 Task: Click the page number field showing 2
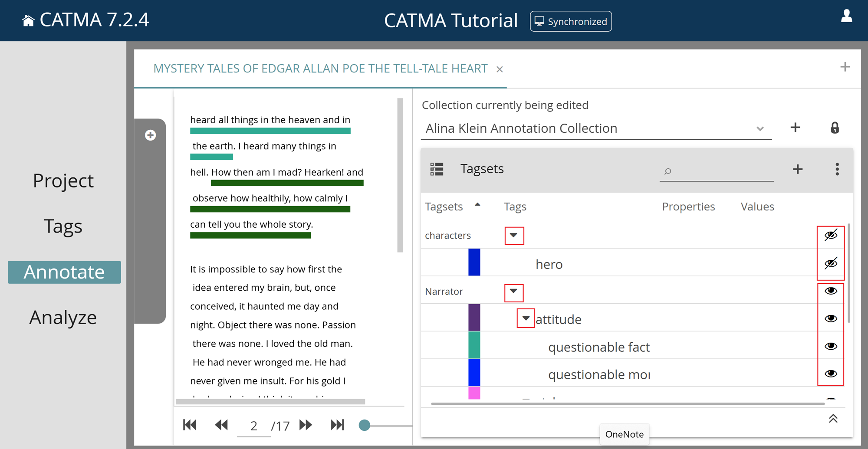pyautogui.click(x=253, y=425)
